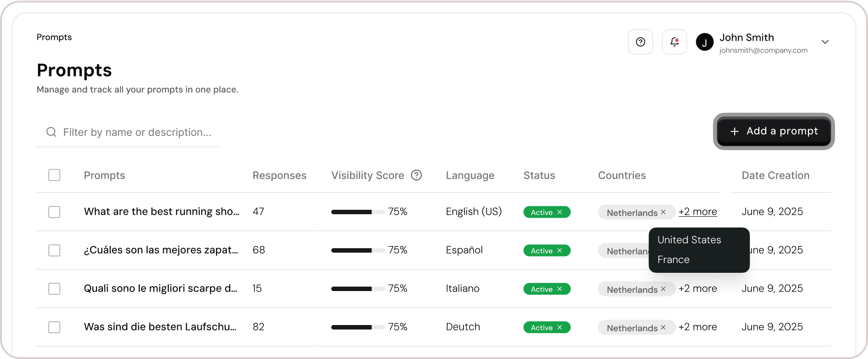
Task: Remove Active status on English (US) row
Action: point(559,212)
